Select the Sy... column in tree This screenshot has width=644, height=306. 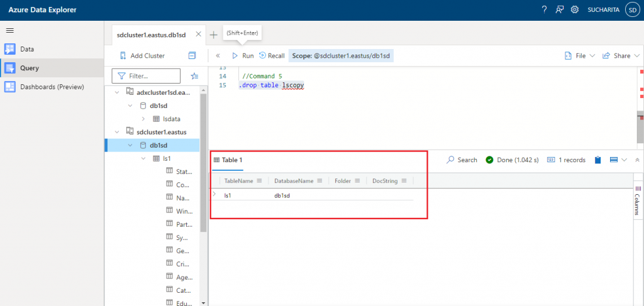click(x=182, y=237)
